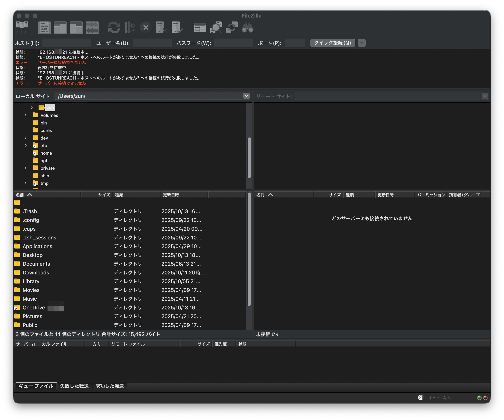Click into the ホスト input field
504x420 pixels.
[67, 43]
